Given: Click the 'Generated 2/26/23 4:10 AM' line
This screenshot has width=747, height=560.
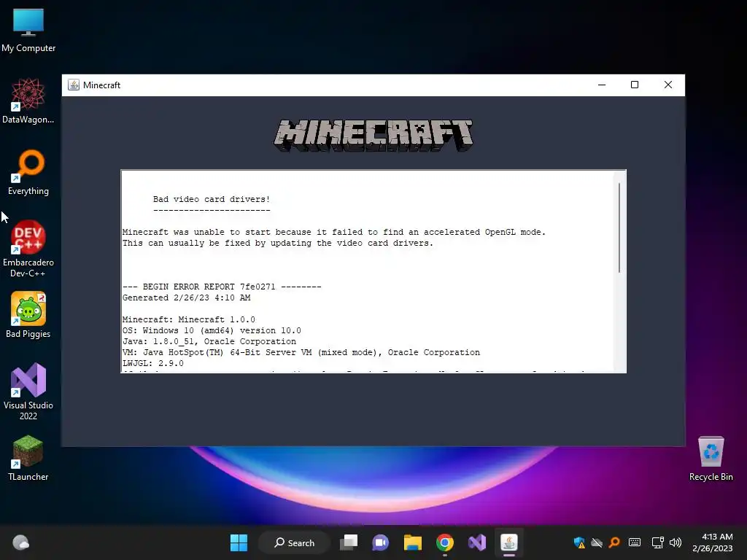Looking at the screenshot, I should [186, 297].
